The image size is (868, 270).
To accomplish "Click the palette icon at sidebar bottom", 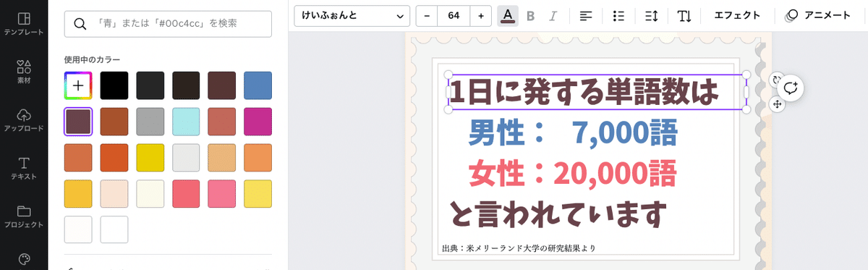I will click(24, 259).
